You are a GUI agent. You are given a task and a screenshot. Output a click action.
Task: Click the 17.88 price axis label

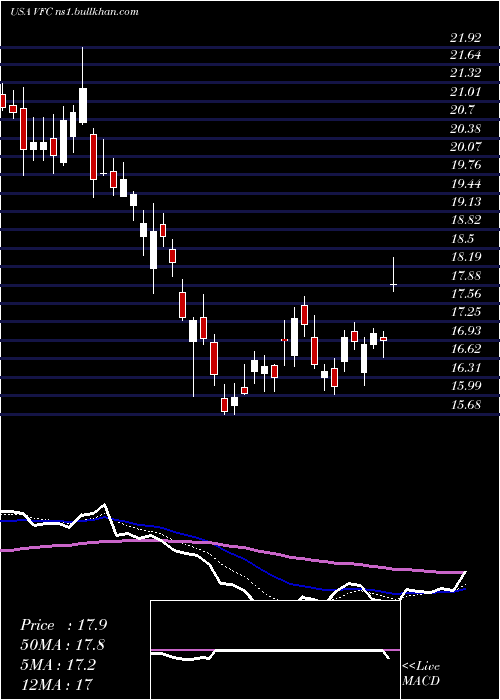pos(465,275)
